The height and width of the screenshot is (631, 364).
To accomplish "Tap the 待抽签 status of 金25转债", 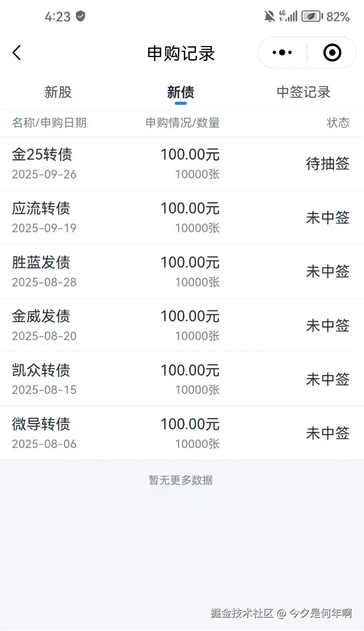I will coord(328,163).
